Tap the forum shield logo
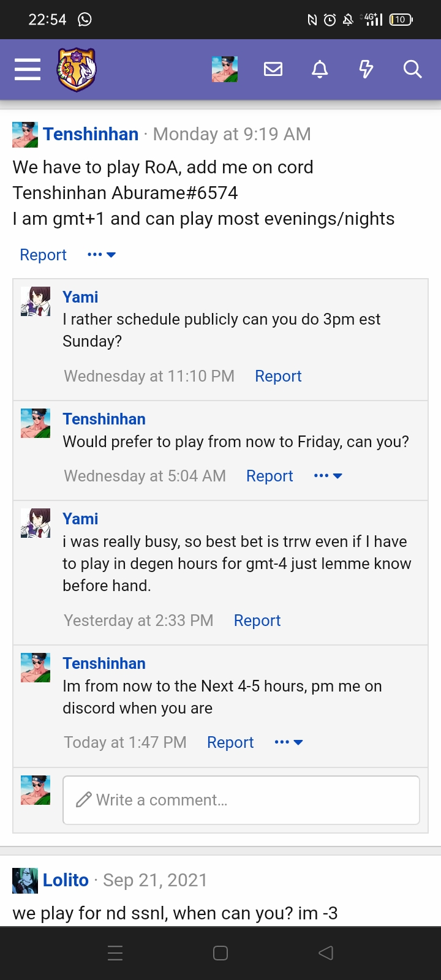The width and height of the screenshot is (441, 980). [x=77, y=69]
